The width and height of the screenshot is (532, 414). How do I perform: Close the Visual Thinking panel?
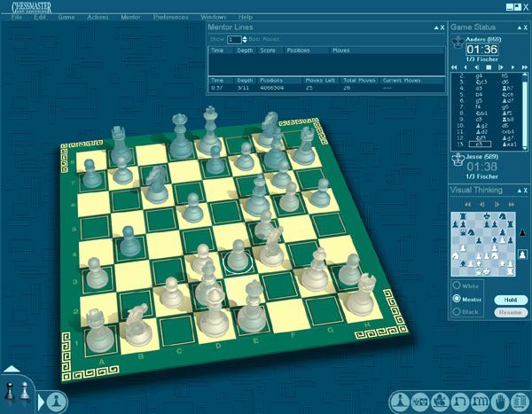[x=526, y=191]
